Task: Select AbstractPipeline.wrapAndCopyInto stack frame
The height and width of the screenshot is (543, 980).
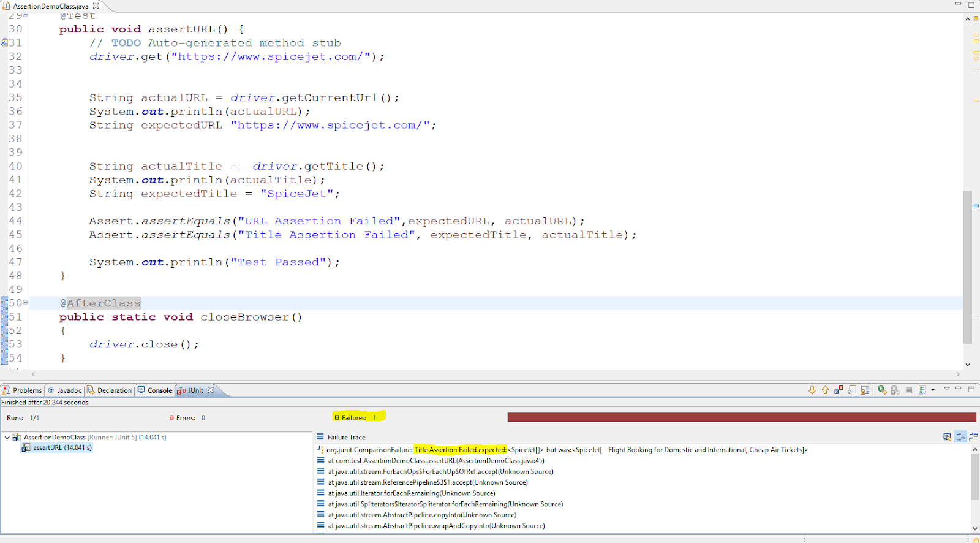Action: (436, 526)
